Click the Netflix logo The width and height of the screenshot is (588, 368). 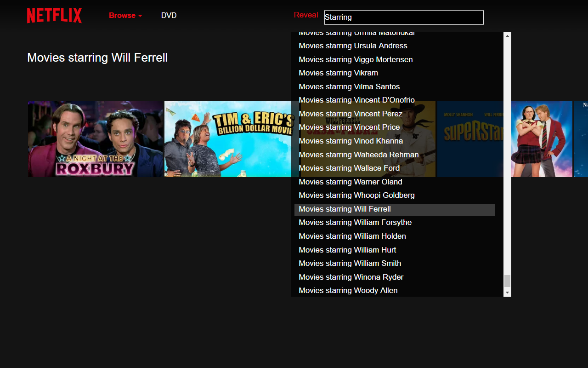pyautogui.click(x=54, y=16)
